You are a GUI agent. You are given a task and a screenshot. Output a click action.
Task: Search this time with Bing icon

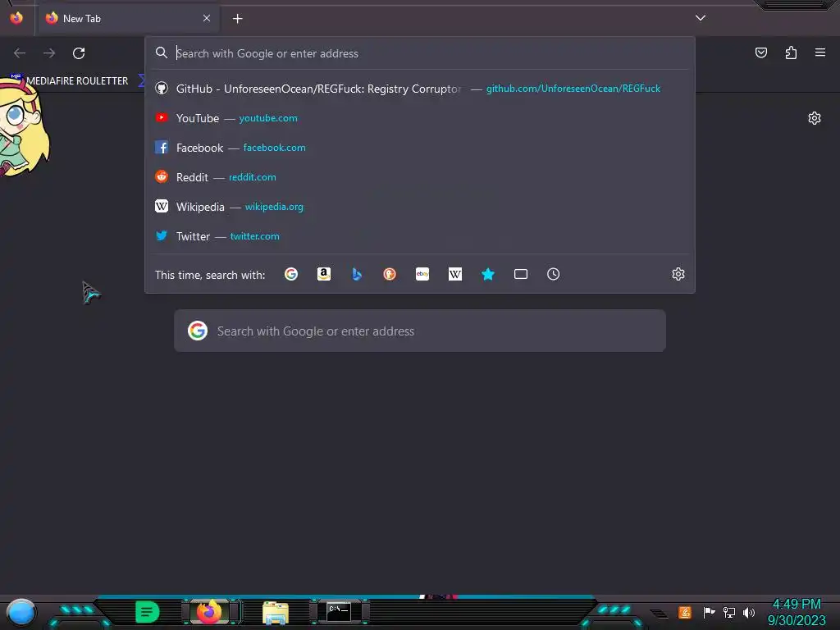(357, 274)
